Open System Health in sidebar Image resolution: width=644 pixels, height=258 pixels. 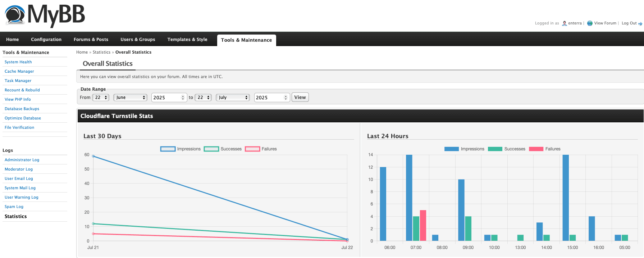(18, 62)
